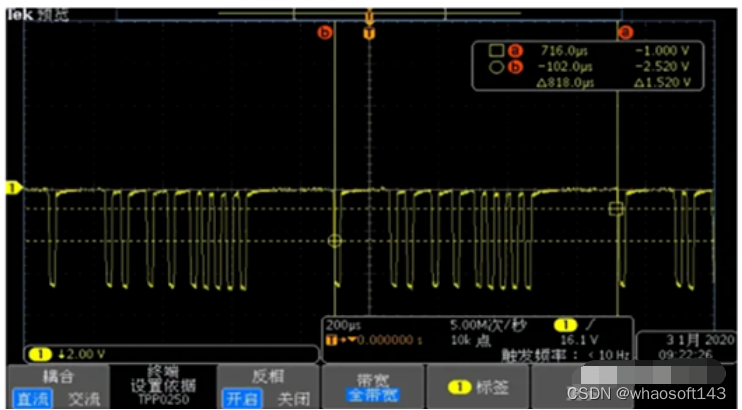Open the channel 1 标签 label menu
The height and width of the screenshot is (410, 742).
click(x=477, y=387)
